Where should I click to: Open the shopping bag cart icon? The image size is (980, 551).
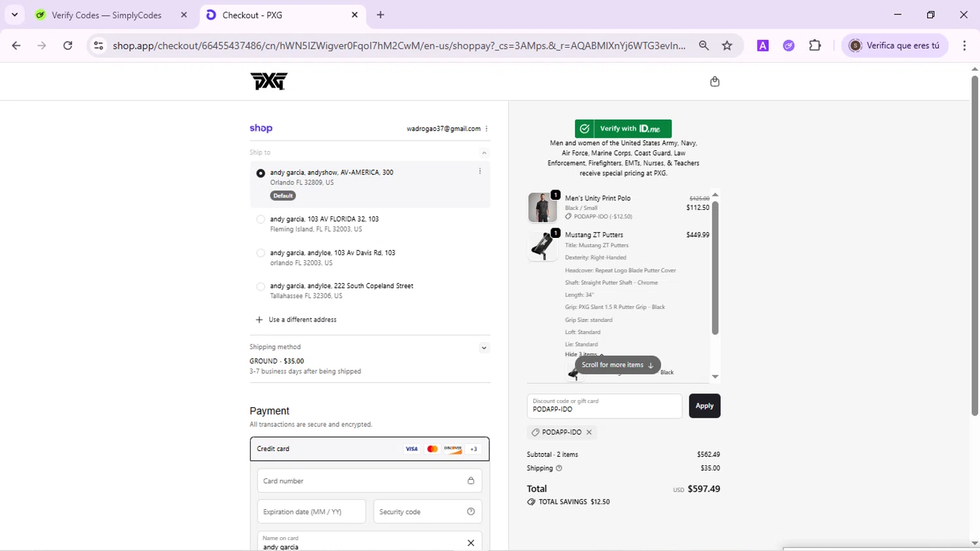click(x=714, y=82)
